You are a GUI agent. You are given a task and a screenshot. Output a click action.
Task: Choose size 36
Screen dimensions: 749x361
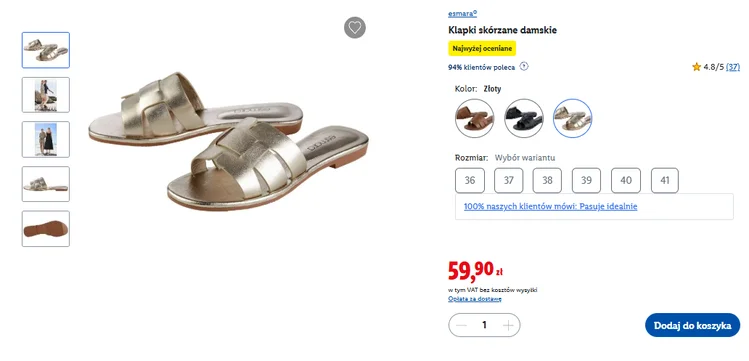(470, 180)
